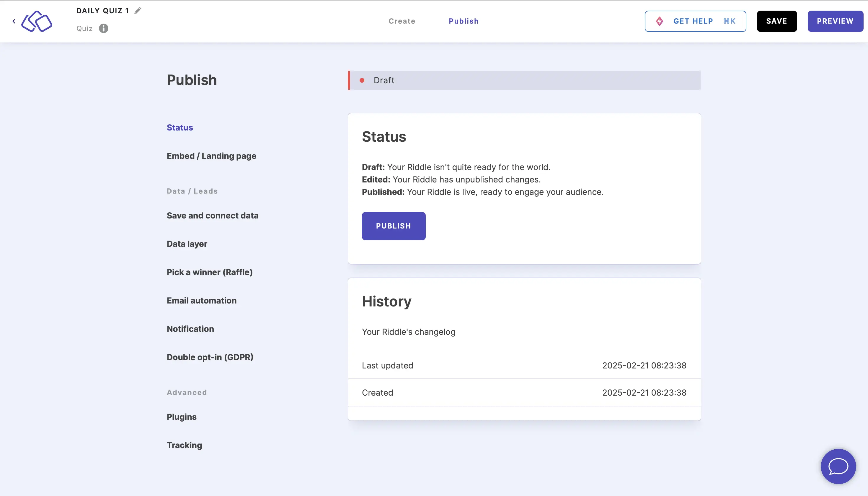Select the Tracking settings option
868x496 pixels.
pyautogui.click(x=184, y=445)
